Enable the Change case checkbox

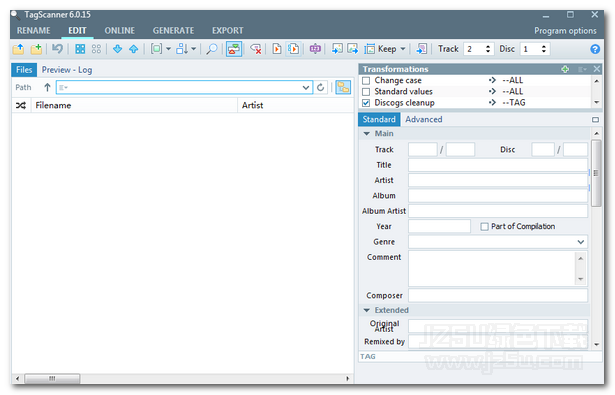click(x=366, y=81)
